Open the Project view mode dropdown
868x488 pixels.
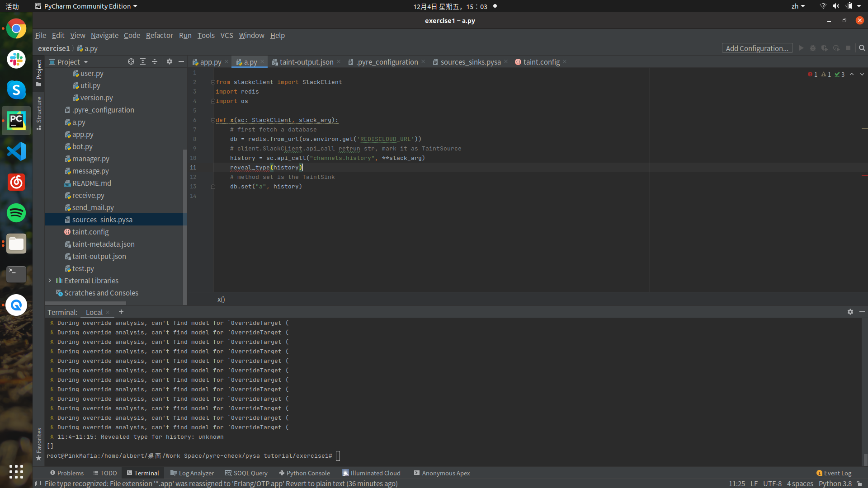[86, 61]
